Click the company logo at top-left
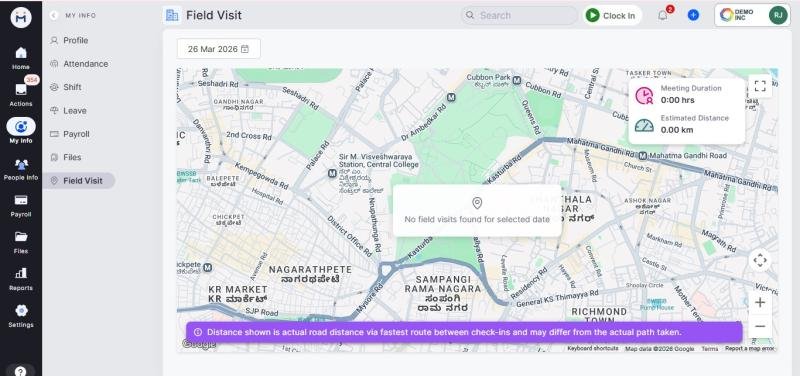Image resolution: width=800 pixels, height=376 pixels. (x=21, y=17)
